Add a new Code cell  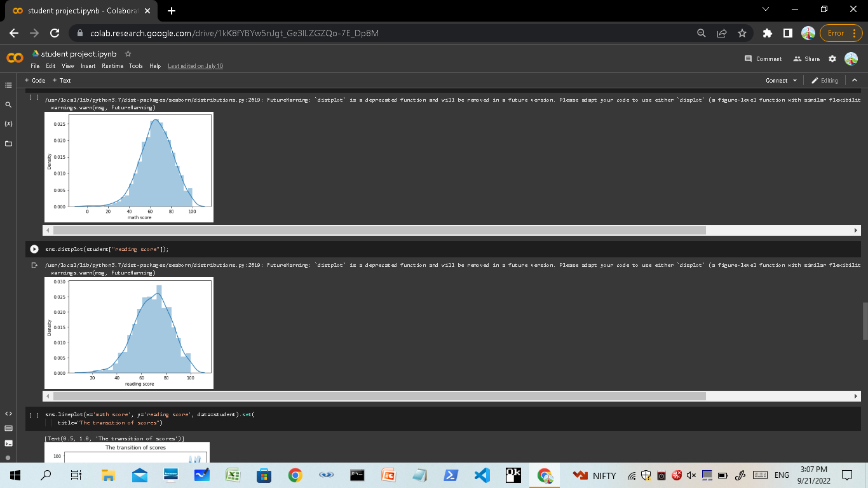(35, 81)
